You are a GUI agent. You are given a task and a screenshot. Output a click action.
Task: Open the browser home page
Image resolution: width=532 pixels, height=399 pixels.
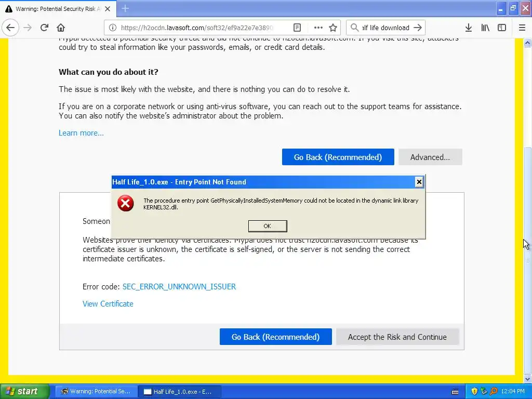coord(61,28)
